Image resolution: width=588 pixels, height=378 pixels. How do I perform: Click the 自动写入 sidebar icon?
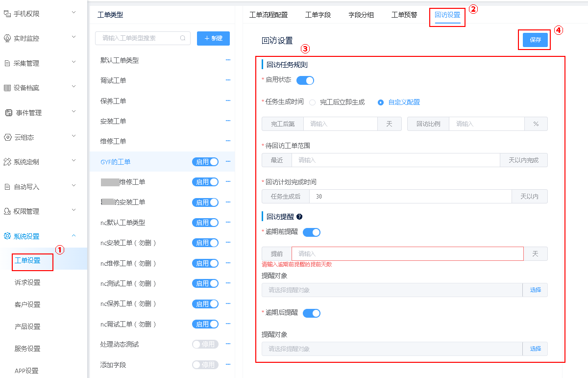[7, 187]
